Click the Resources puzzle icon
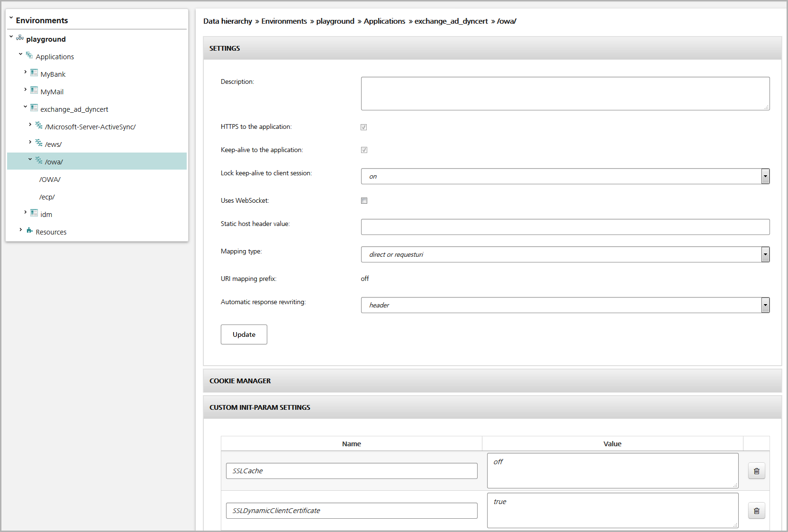The width and height of the screenshot is (788, 532). tap(29, 230)
